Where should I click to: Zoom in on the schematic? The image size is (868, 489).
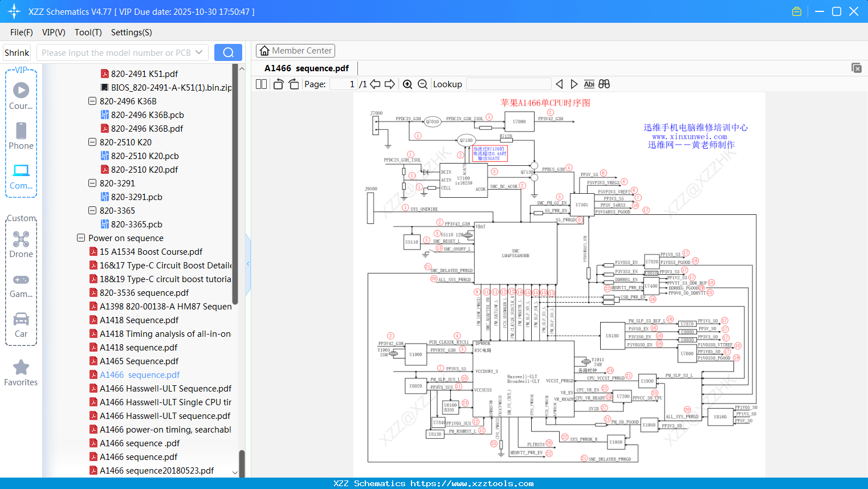407,84
